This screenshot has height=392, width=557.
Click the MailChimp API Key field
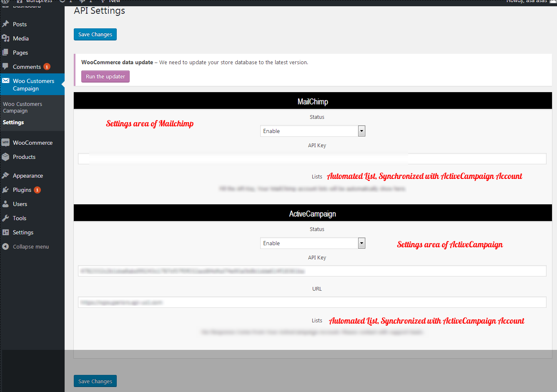[x=312, y=158]
